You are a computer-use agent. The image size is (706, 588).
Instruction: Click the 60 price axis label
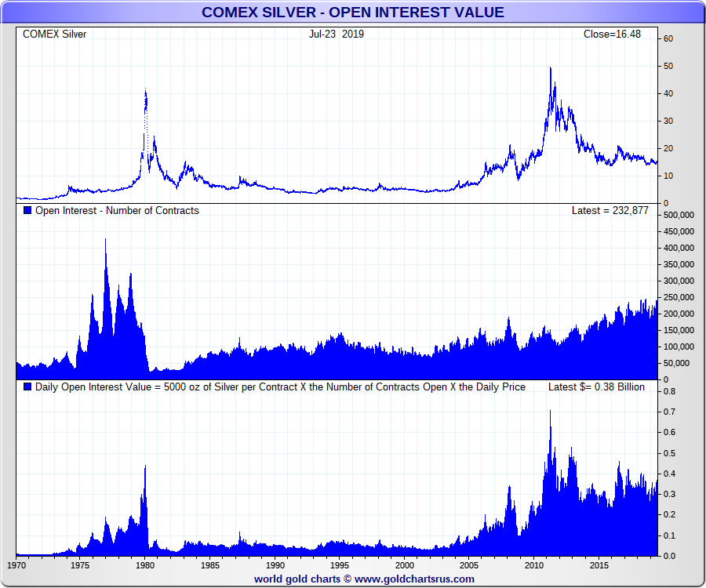(668, 38)
